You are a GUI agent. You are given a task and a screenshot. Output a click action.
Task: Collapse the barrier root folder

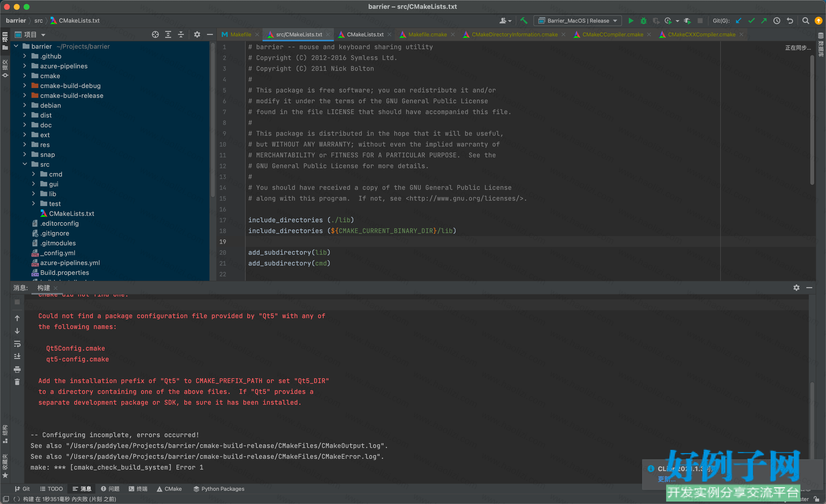coord(16,46)
